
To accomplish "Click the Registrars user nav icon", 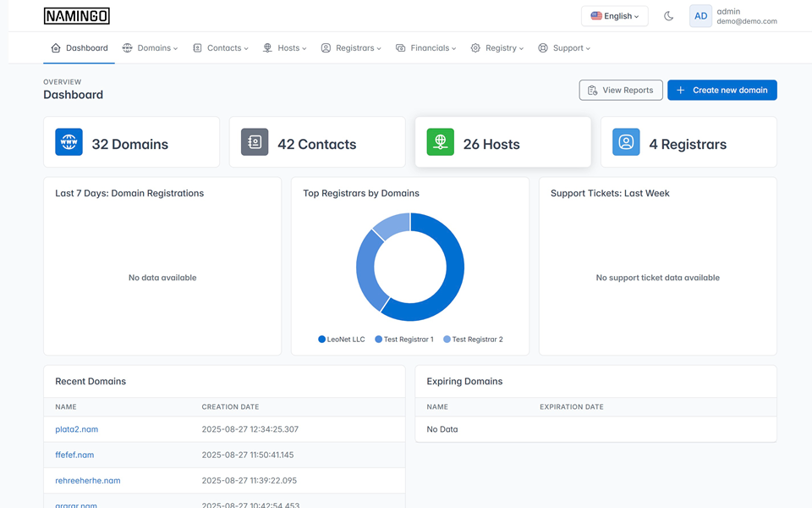I will [326, 47].
